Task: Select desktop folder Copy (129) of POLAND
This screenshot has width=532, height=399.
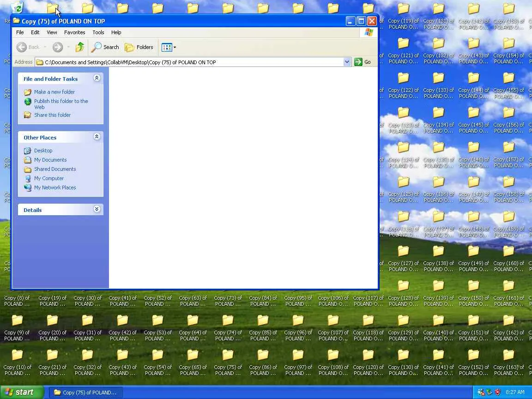Action: pos(404,328)
